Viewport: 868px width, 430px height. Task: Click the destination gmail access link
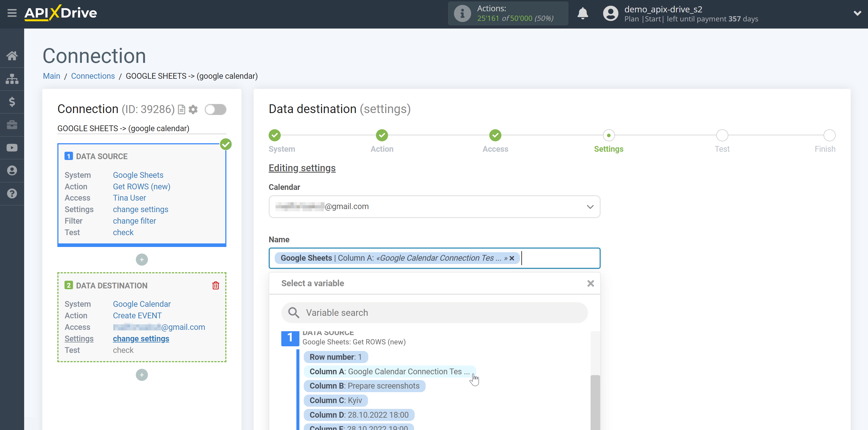(159, 327)
